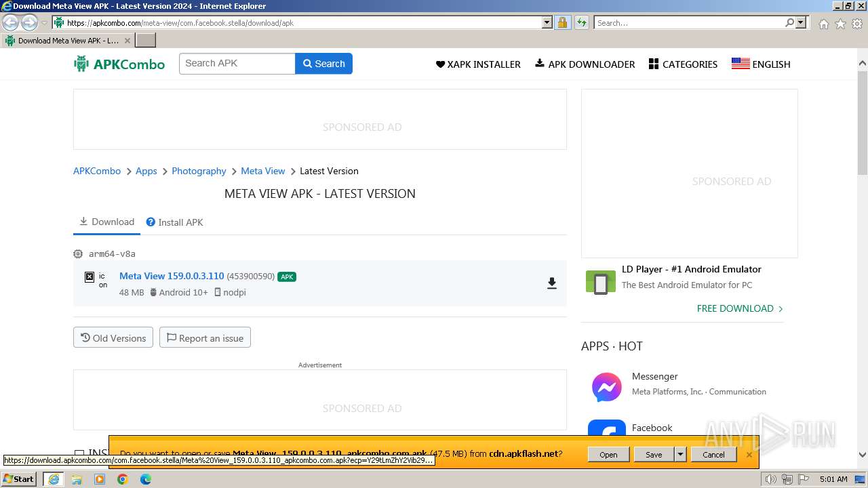Screen dimensions: 868x488
Task: Expand the address bar URL dropdown
Action: pos(547,22)
